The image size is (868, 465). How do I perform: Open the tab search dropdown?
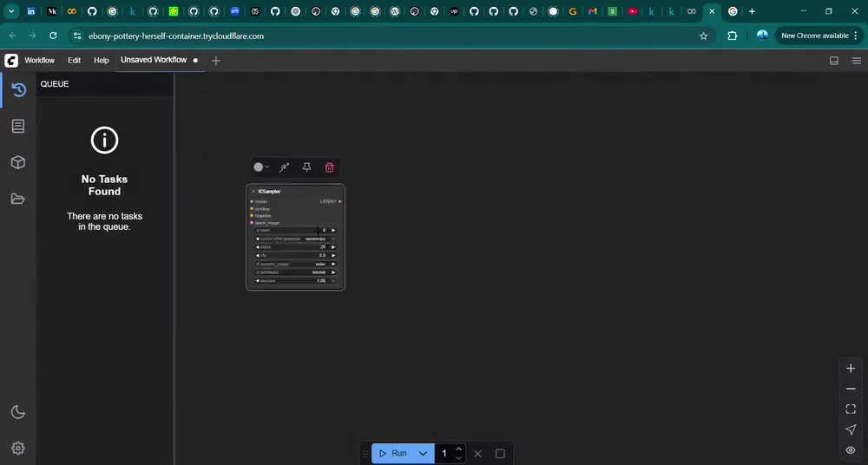[11, 11]
